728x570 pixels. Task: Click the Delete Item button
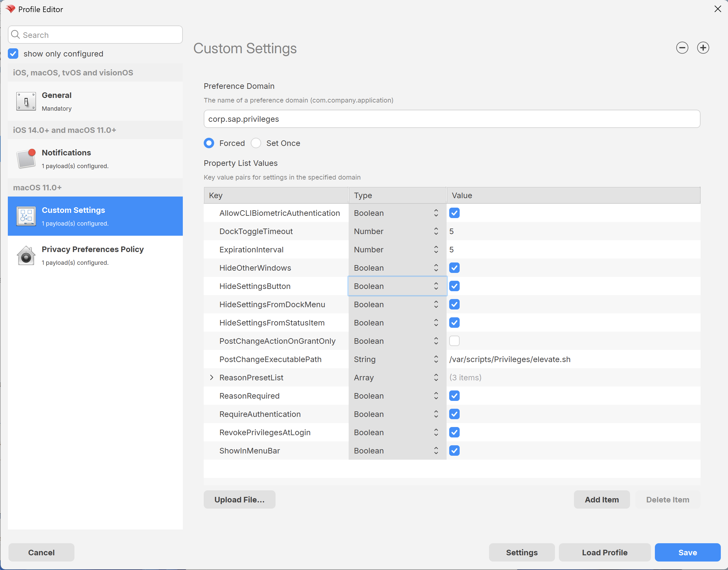(x=668, y=499)
